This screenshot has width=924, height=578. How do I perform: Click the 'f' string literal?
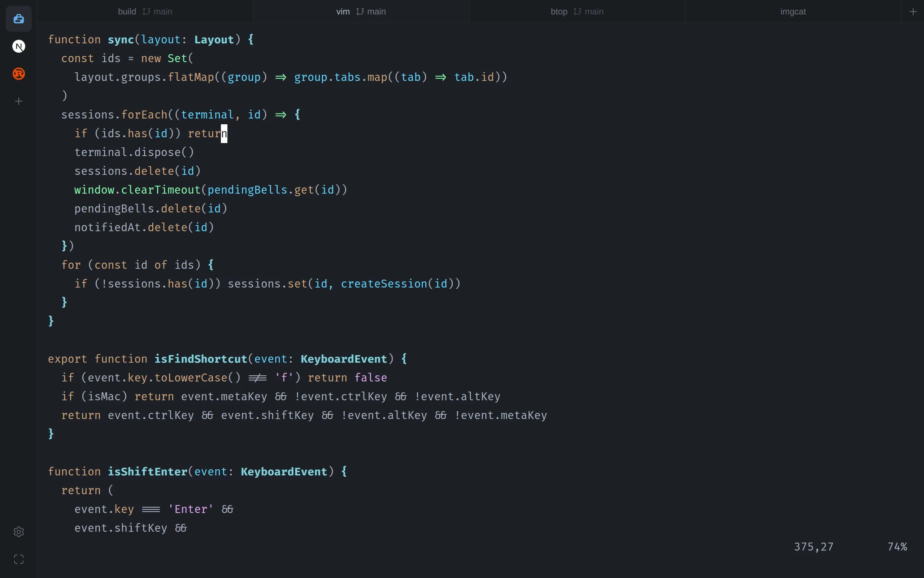(x=284, y=377)
